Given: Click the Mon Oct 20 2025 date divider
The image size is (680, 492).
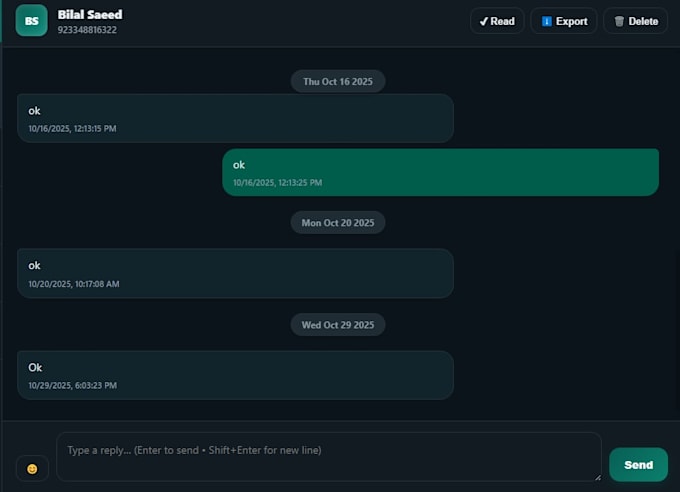Looking at the screenshot, I should click(338, 223).
